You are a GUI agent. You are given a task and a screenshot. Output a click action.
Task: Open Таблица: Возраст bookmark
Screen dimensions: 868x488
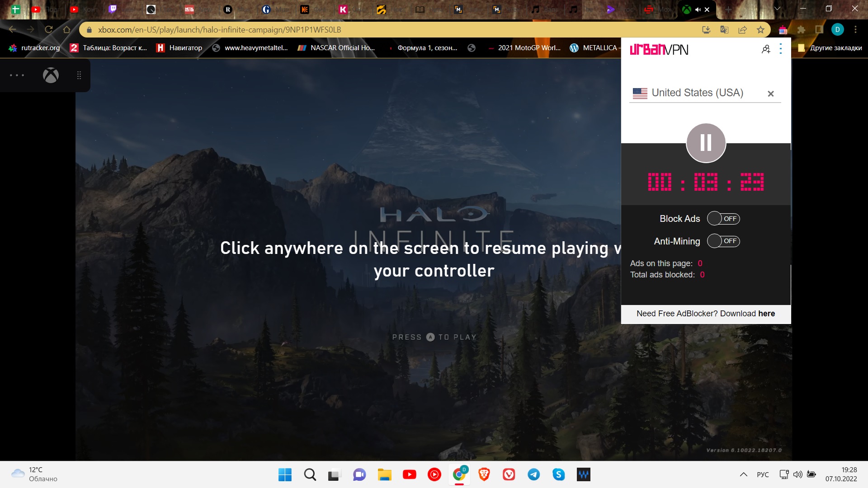tap(108, 48)
